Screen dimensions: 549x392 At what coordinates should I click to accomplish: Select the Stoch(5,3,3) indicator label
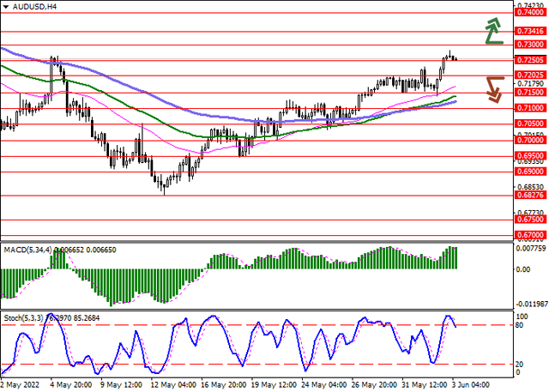[25, 317]
